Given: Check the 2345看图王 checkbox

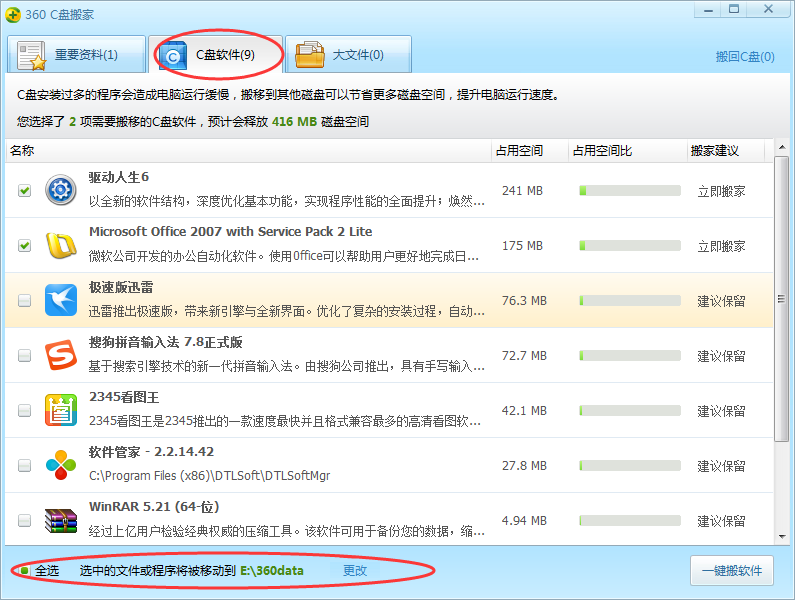Looking at the screenshot, I should (x=24, y=410).
